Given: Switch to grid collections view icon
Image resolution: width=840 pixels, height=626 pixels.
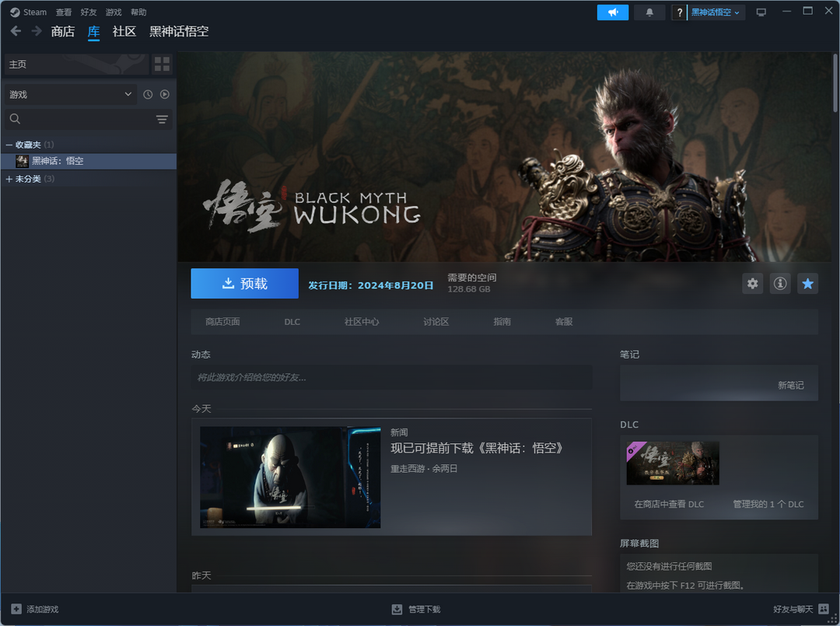Looking at the screenshot, I should [162, 65].
